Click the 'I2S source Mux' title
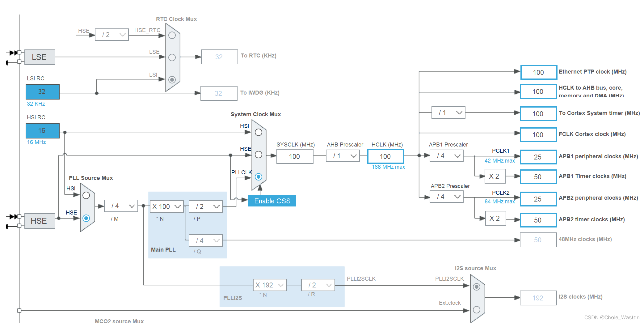Image resolution: width=644 pixels, height=323 pixels. tap(475, 268)
